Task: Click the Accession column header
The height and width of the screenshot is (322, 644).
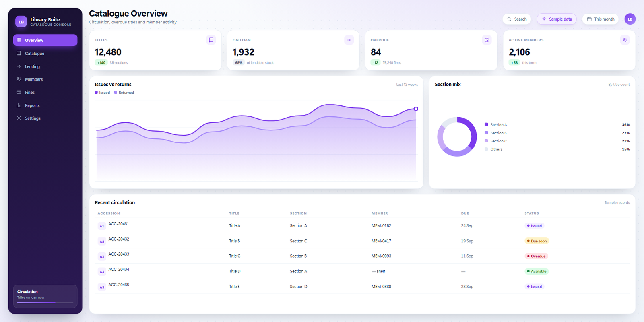Action: [x=109, y=213]
